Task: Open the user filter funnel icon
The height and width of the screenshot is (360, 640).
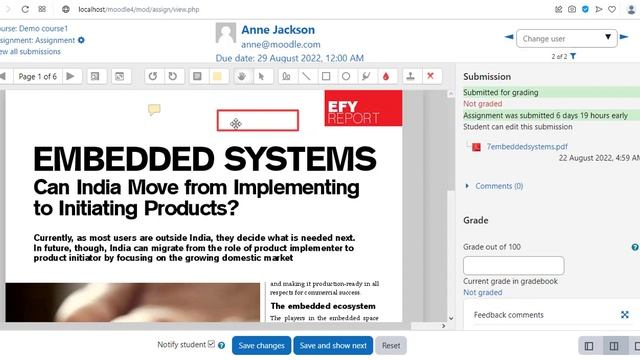Action: click(x=573, y=56)
